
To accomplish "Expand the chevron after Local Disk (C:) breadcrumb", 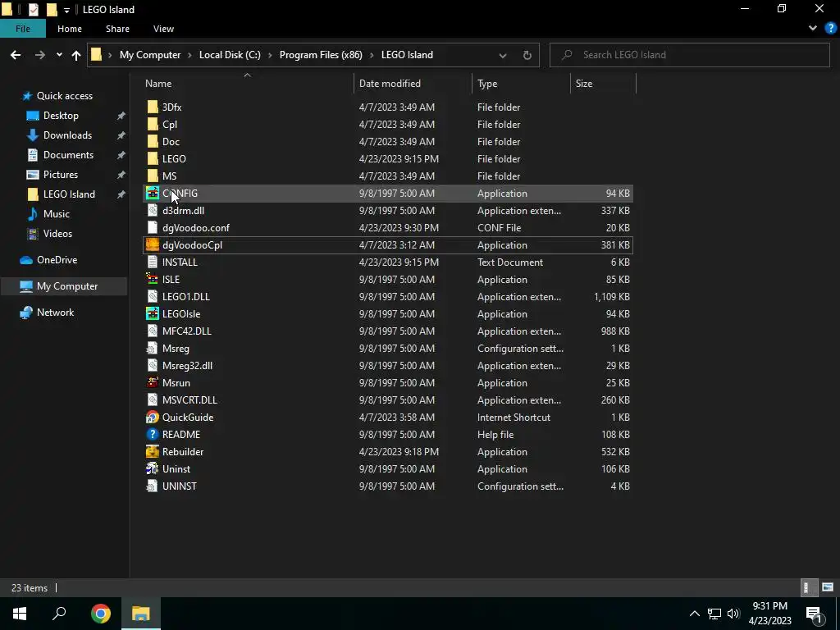I will pos(270,55).
